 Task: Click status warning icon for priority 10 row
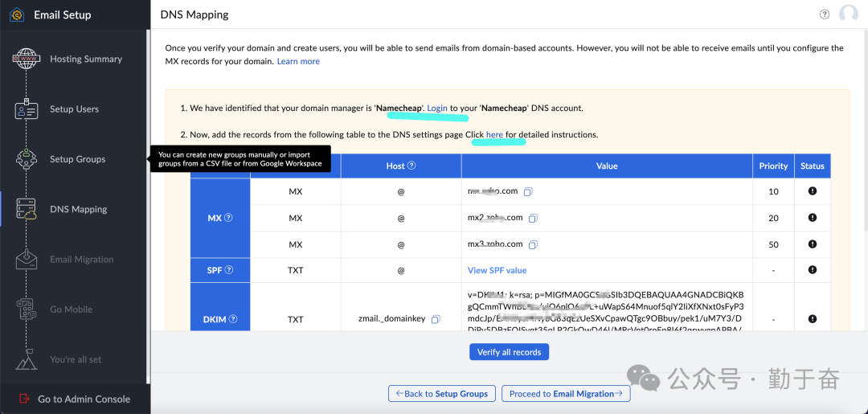click(x=812, y=192)
